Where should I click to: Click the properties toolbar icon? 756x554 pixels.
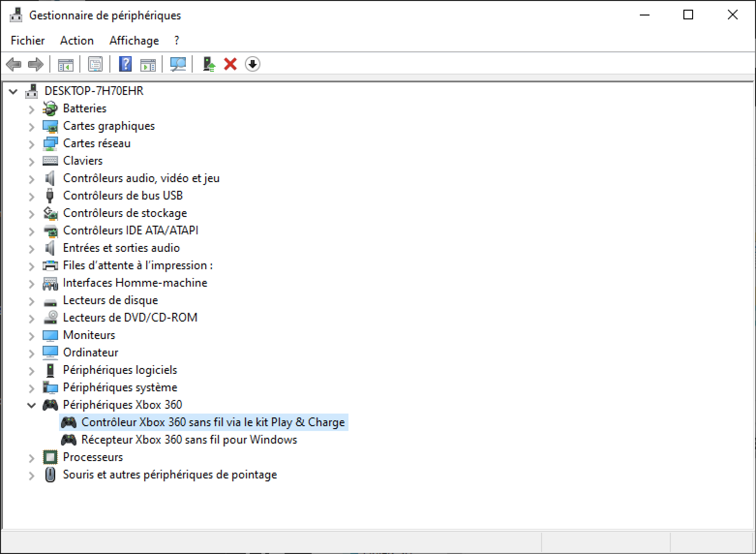click(x=95, y=64)
